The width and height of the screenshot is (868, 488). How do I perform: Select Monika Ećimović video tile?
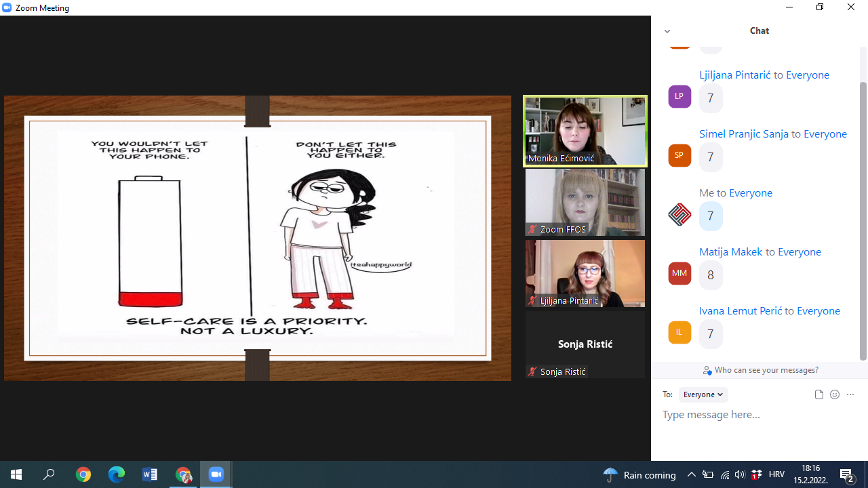coord(585,131)
